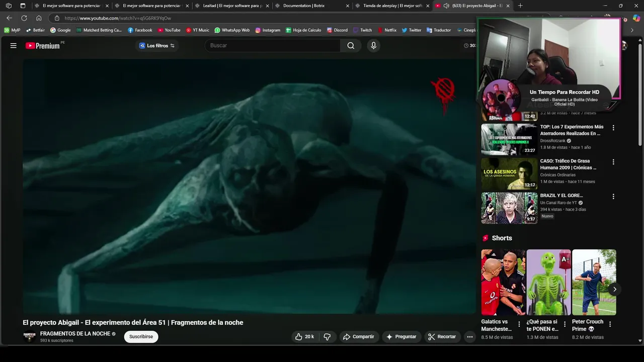Open Galatics vs Manchester short thumbnail

point(503,282)
